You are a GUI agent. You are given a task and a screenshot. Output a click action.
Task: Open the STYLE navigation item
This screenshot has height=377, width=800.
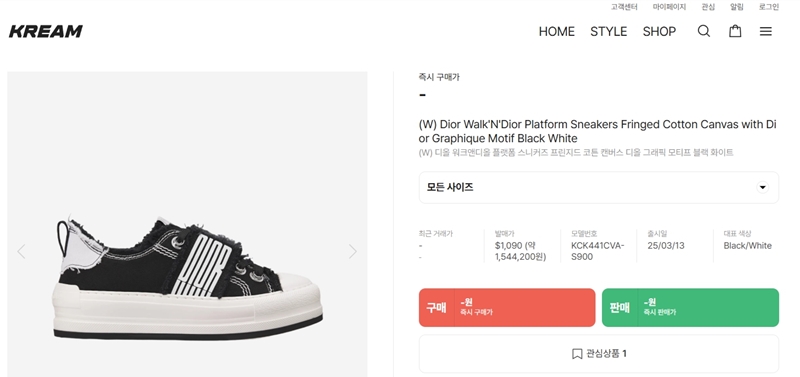coord(608,32)
